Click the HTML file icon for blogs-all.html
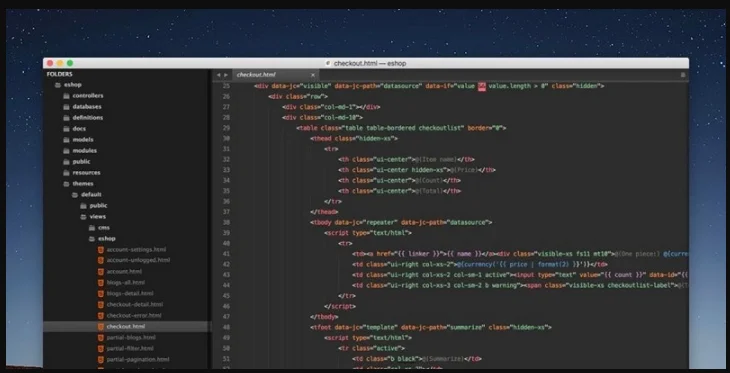This screenshot has width=730, height=373. point(101,283)
